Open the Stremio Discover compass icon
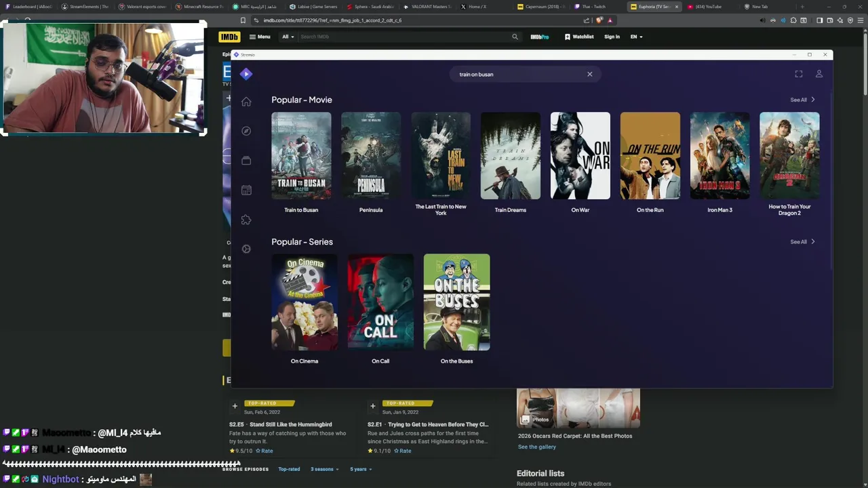The height and width of the screenshot is (488, 868). [x=246, y=131]
